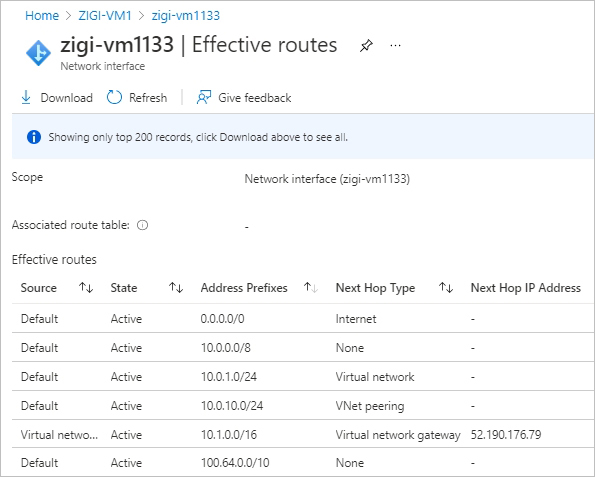Click the Scope label
The image size is (595, 477).
(27, 177)
